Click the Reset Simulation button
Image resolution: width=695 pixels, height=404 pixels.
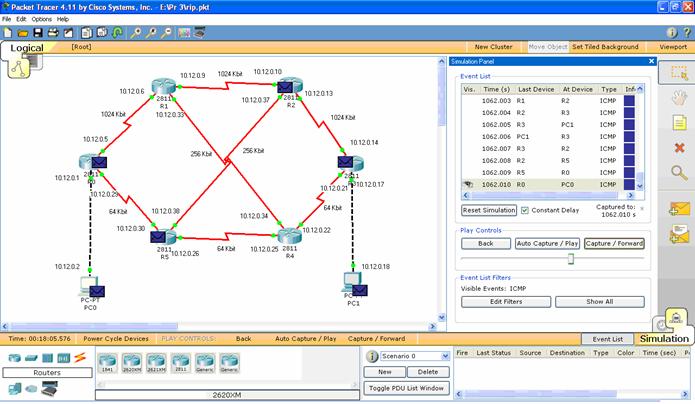[x=488, y=210]
